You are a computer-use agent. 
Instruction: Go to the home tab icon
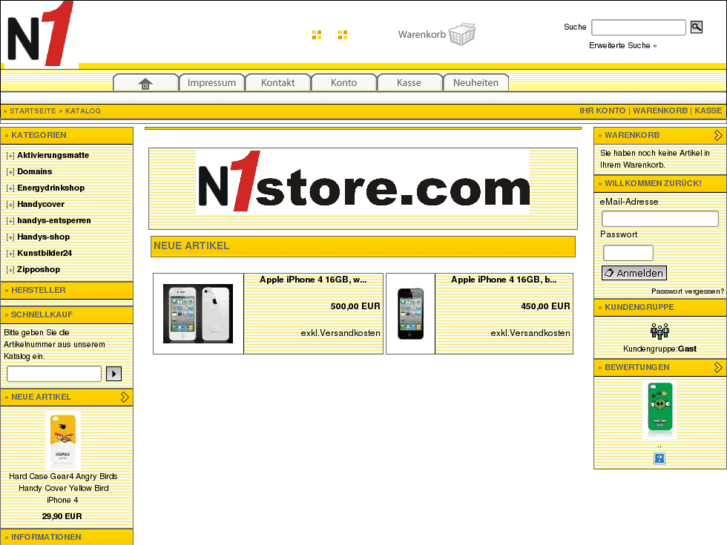(x=145, y=83)
